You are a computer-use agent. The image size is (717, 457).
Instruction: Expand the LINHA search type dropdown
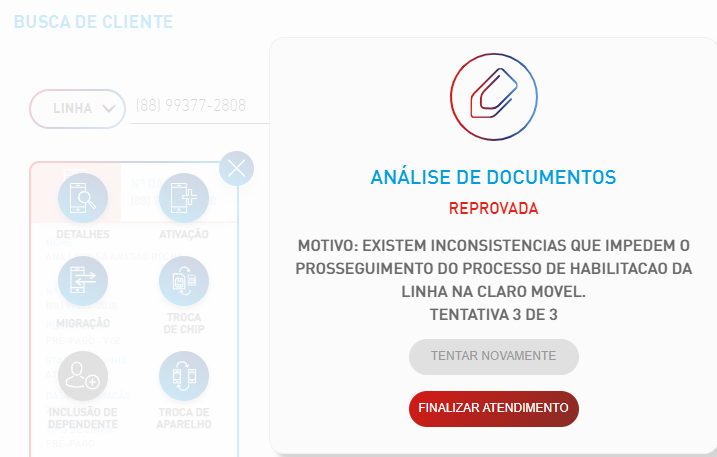(x=77, y=109)
